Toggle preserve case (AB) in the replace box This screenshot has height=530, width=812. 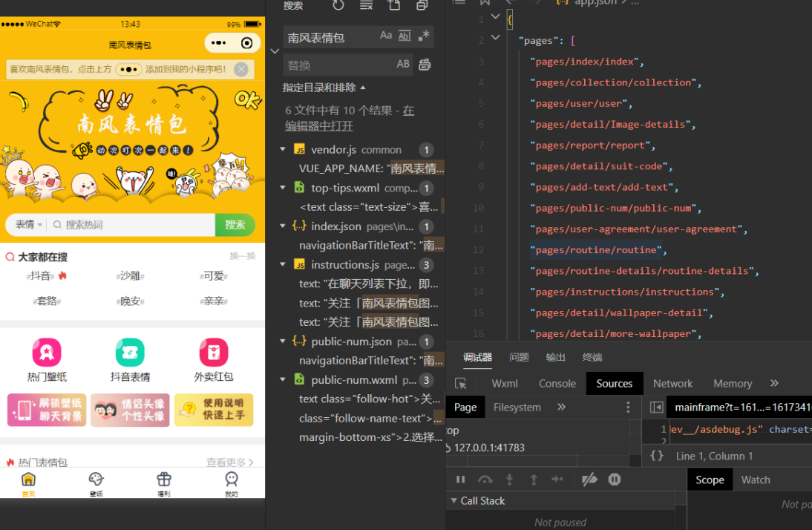pos(403,65)
